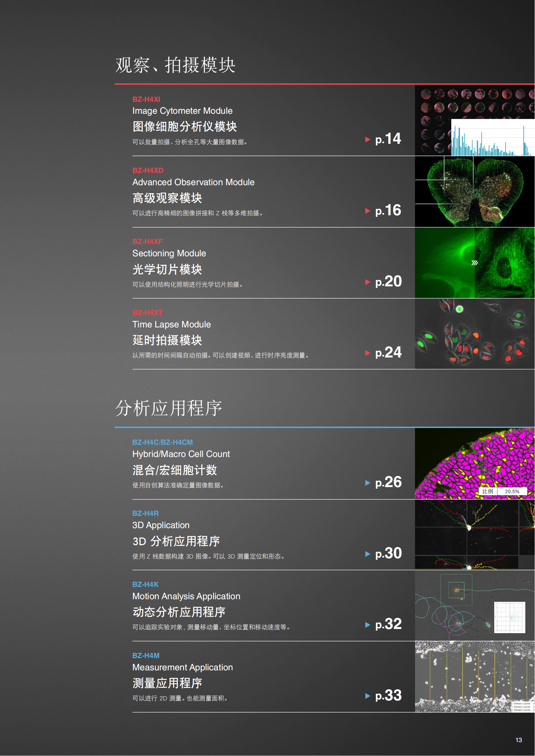Click the model code BZ-H4C/BZ-H4CM

pos(162,442)
